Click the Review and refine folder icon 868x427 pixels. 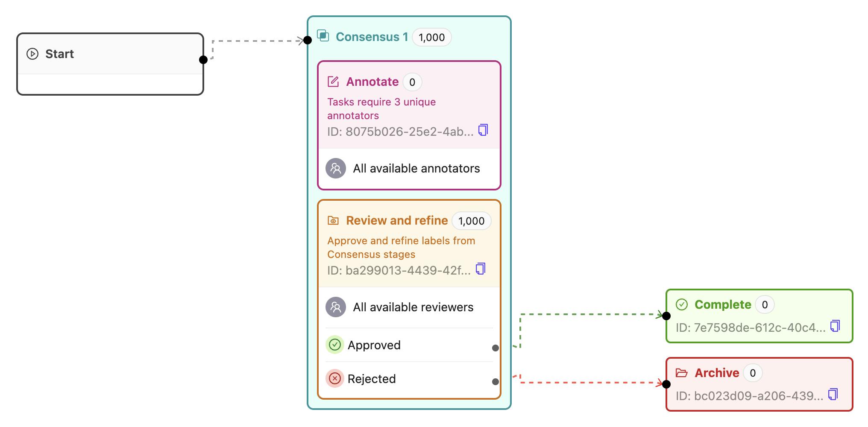tap(333, 220)
